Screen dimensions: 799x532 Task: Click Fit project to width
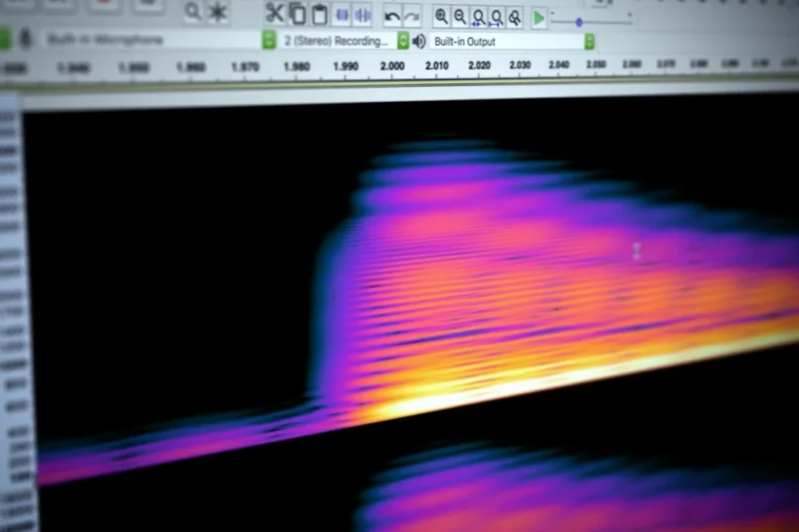coord(496,18)
